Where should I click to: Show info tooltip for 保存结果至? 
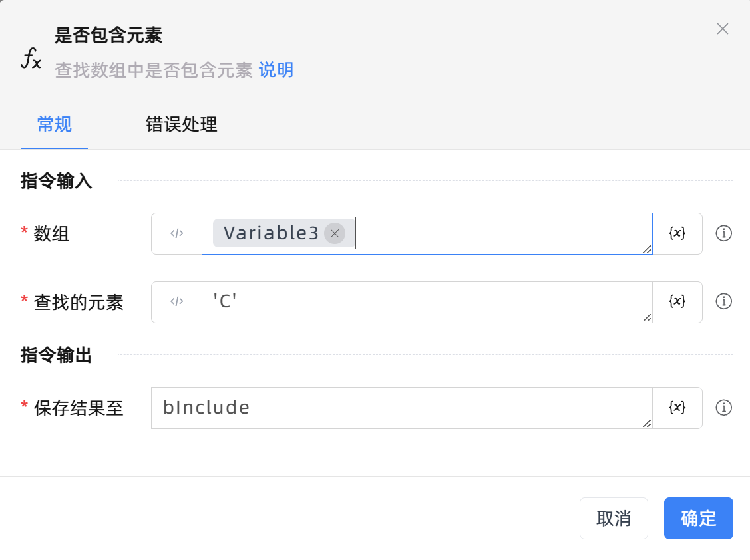(723, 408)
